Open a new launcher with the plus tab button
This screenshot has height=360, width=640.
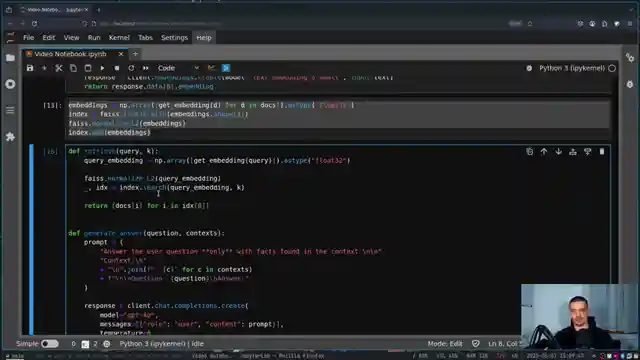pos(136,54)
